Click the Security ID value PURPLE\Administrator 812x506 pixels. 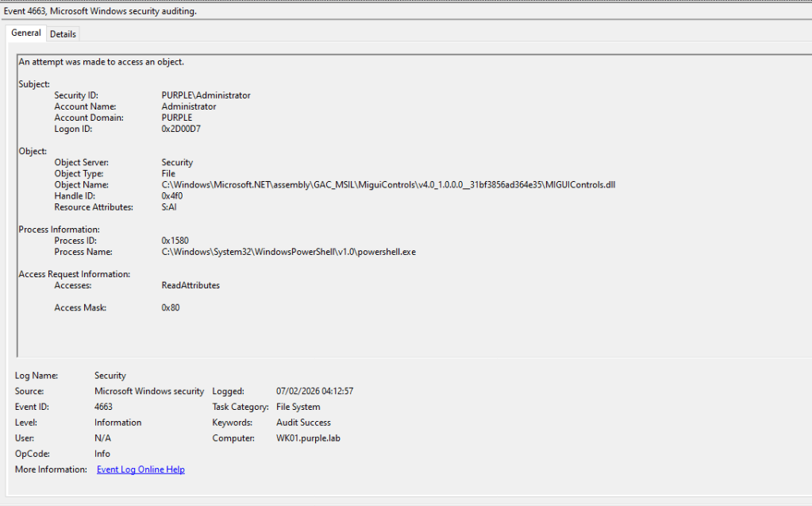tap(206, 95)
